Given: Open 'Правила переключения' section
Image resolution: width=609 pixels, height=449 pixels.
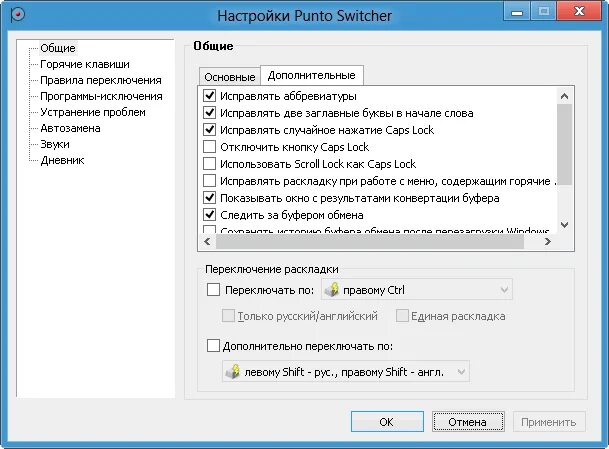Looking at the screenshot, I should [x=101, y=80].
